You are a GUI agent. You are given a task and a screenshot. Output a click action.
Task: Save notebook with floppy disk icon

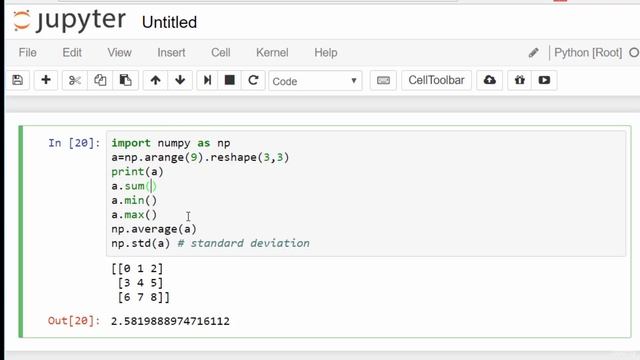[18, 80]
